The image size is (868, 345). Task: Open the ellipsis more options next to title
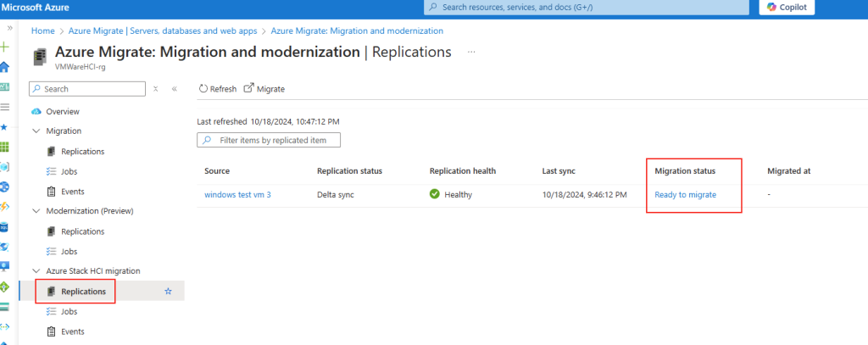pyautogui.click(x=471, y=52)
